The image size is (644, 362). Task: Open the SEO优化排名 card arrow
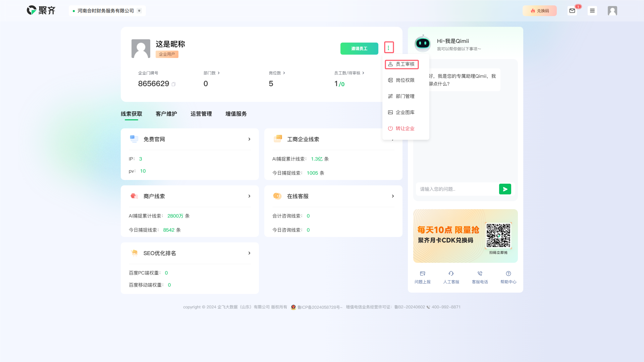pyautogui.click(x=249, y=253)
